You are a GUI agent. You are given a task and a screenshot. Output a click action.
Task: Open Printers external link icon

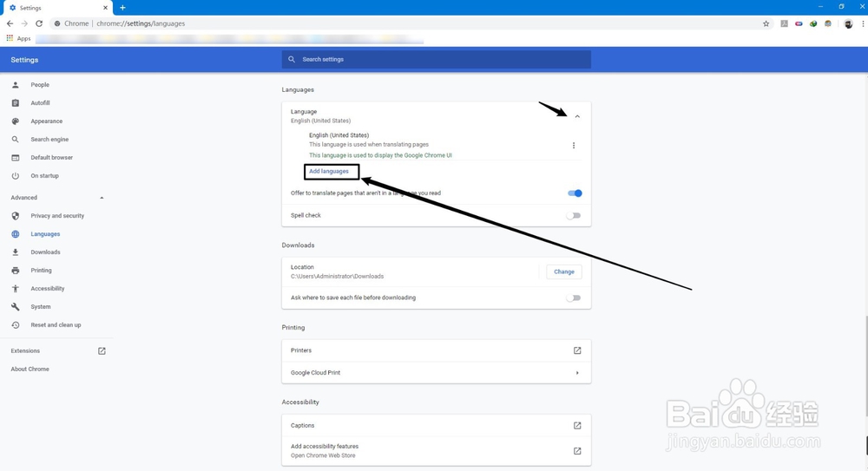[577, 350]
